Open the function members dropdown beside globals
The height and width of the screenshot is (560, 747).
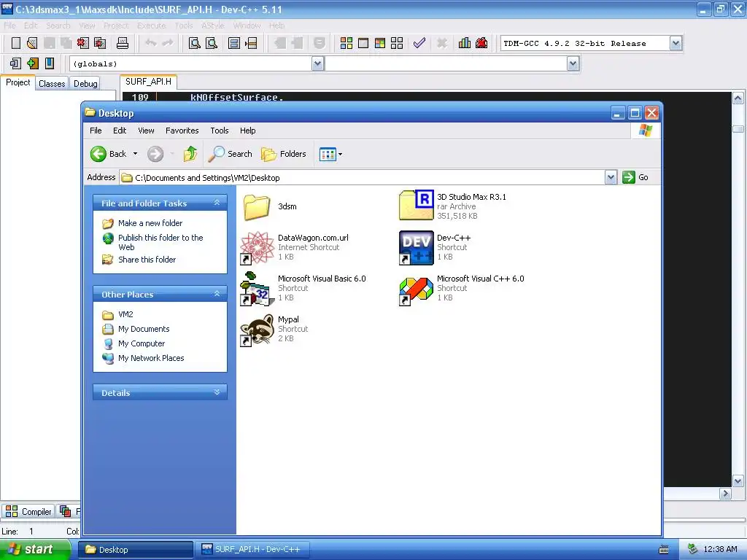point(573,64)
